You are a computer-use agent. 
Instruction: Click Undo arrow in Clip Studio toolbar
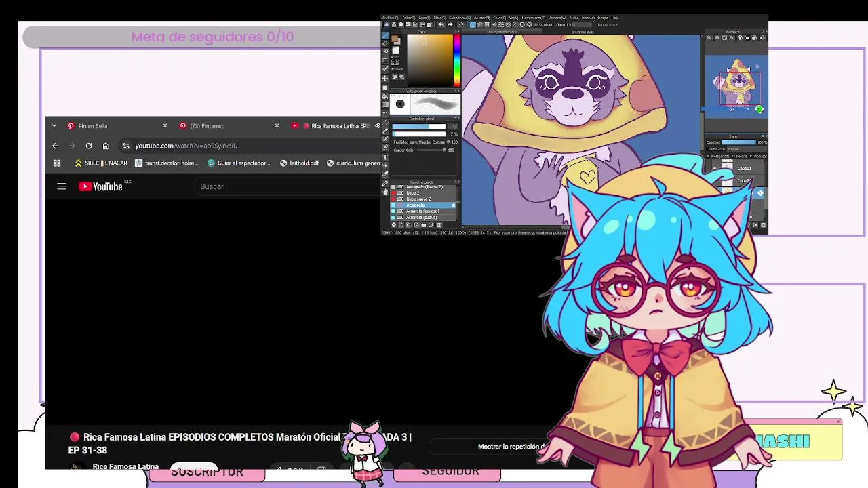pos(441,24)
